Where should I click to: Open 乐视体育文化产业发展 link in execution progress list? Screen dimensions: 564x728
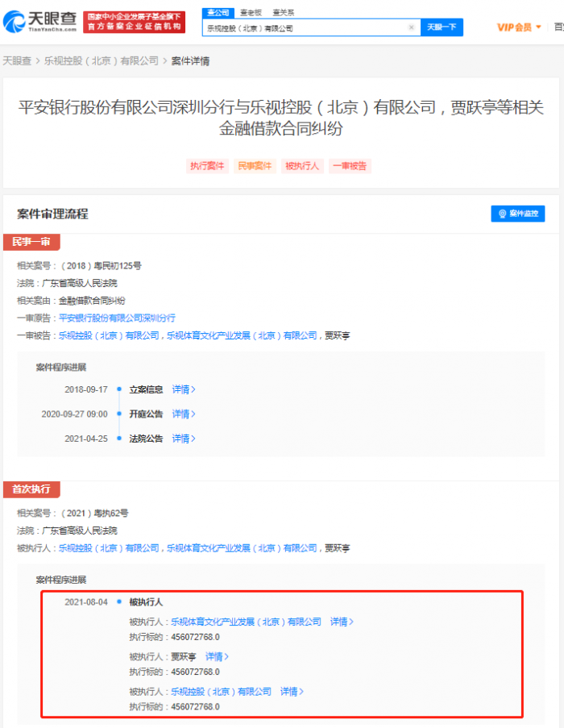coord(247,622)
